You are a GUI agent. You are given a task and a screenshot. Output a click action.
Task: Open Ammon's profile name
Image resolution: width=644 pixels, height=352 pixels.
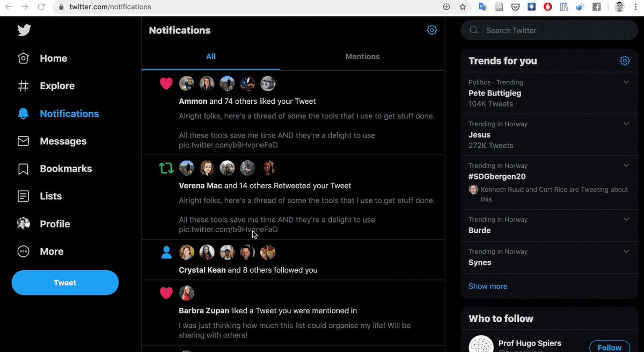[193, 101]
